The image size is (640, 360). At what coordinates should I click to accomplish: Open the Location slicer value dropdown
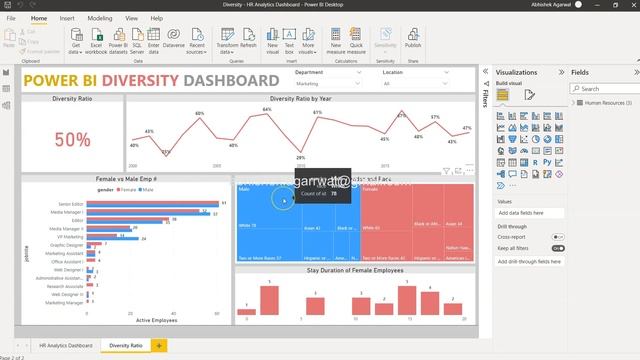[445, 83]
